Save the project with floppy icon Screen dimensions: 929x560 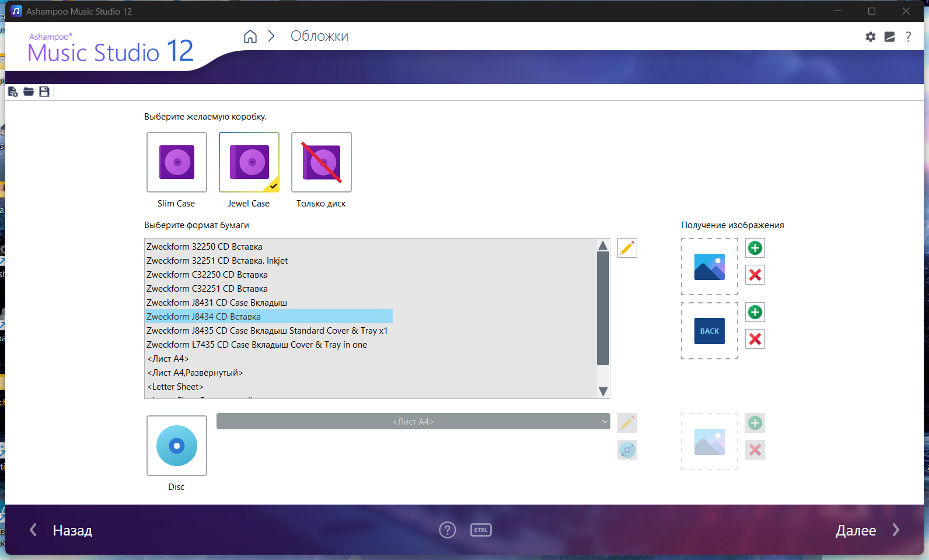click(x=44, y=92)
